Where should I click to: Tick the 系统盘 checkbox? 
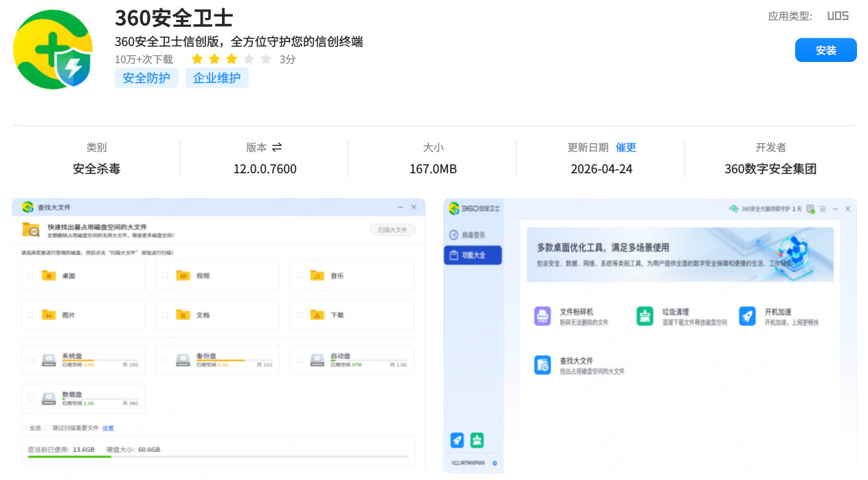[x=30, y=360]
